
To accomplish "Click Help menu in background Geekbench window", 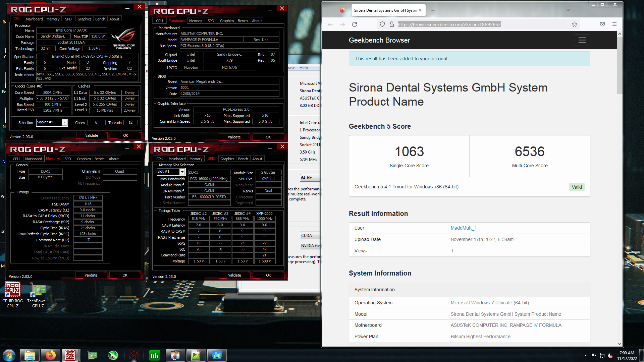I will click(304, 68).
